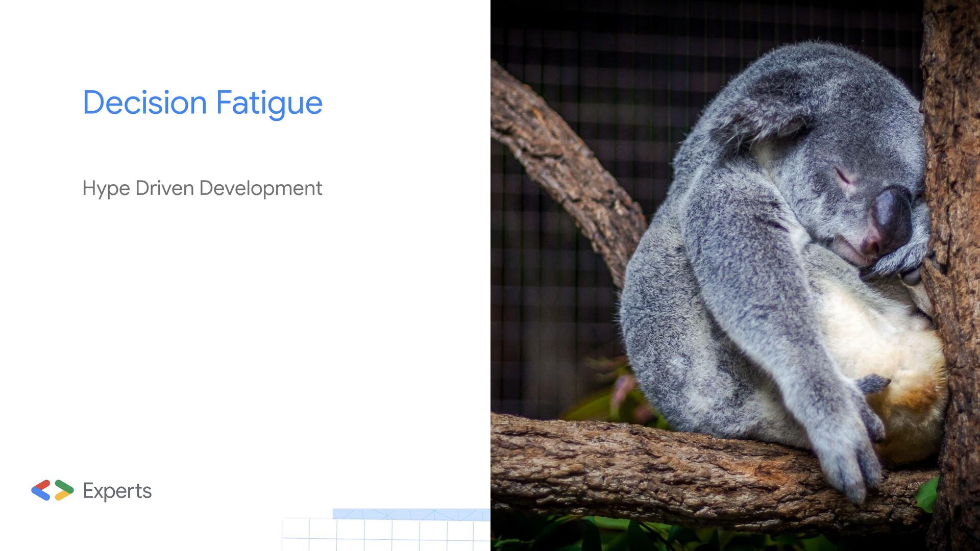Click the 'Experts' label text
The width and height of the screenshot is (980, 551).
(x=117, y=491)
